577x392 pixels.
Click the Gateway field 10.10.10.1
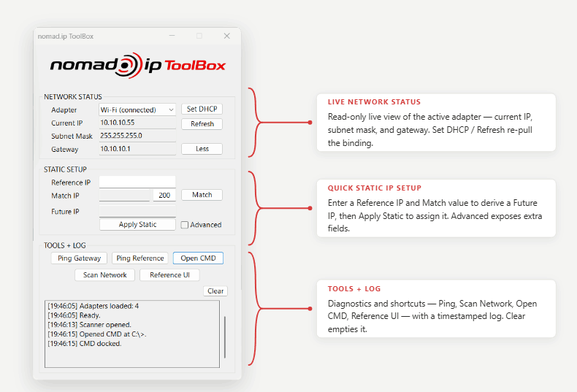coord(137,149)
